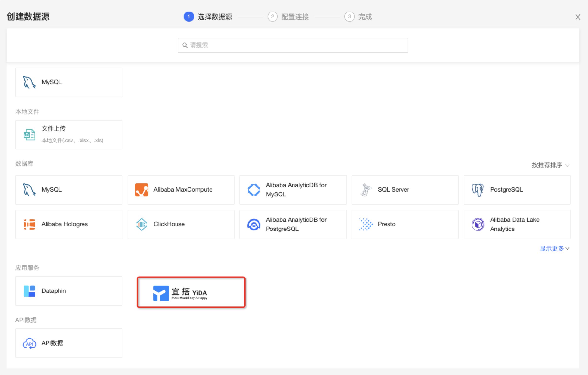Viewport: 588px width, 375px height.
Task: Select MySQL database source icon
Action: pos(29,190)
